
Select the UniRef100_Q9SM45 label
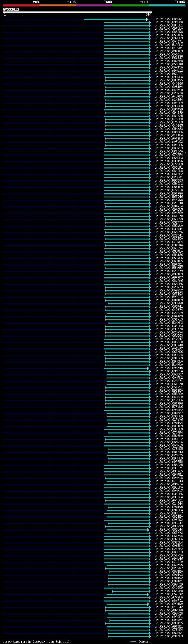tap(169, 368)
